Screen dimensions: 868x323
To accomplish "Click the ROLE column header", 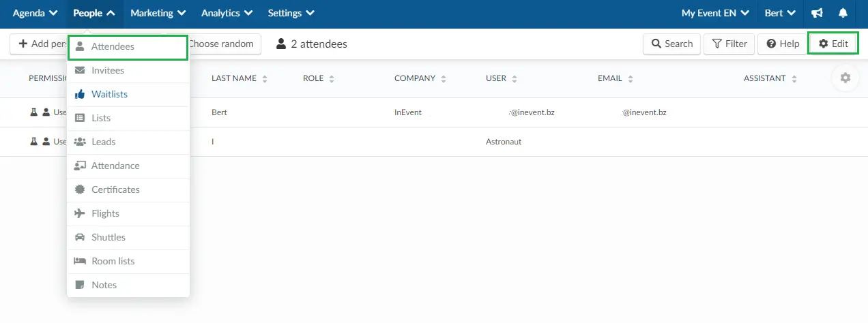I will [x=313, y=78].
